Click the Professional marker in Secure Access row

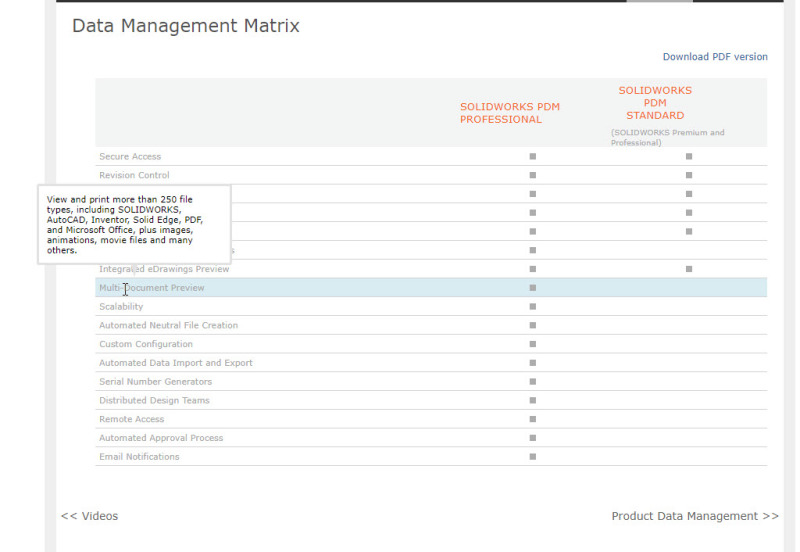(x=533, y=157)
